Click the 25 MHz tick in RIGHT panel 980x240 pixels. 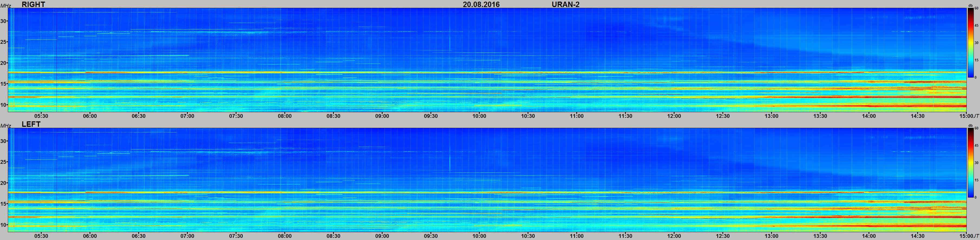[4, 42]
